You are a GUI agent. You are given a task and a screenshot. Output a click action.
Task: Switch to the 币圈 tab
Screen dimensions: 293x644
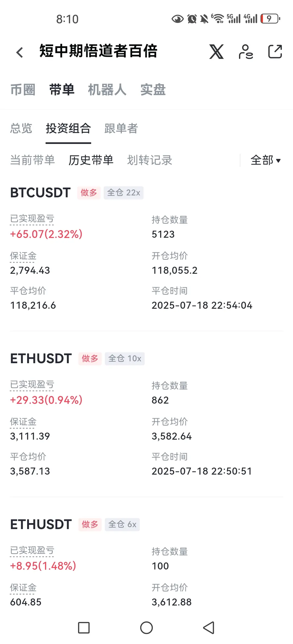click(x=23, y=90)
